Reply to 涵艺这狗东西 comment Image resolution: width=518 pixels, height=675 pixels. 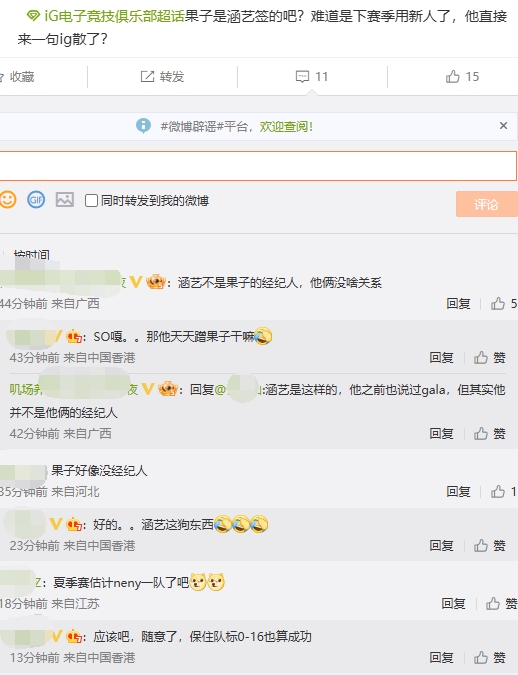tap(441, 546)
